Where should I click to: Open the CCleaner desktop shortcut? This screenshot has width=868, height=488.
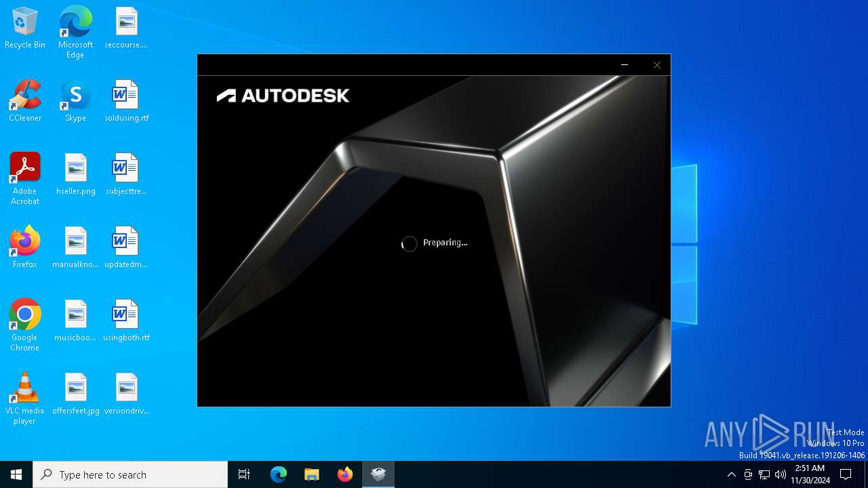pos(25,101)
